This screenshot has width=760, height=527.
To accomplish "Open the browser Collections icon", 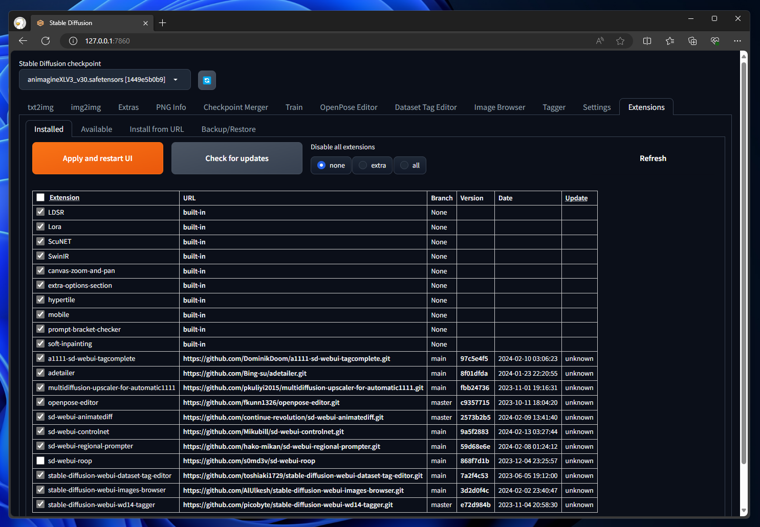I will point(692,41).
